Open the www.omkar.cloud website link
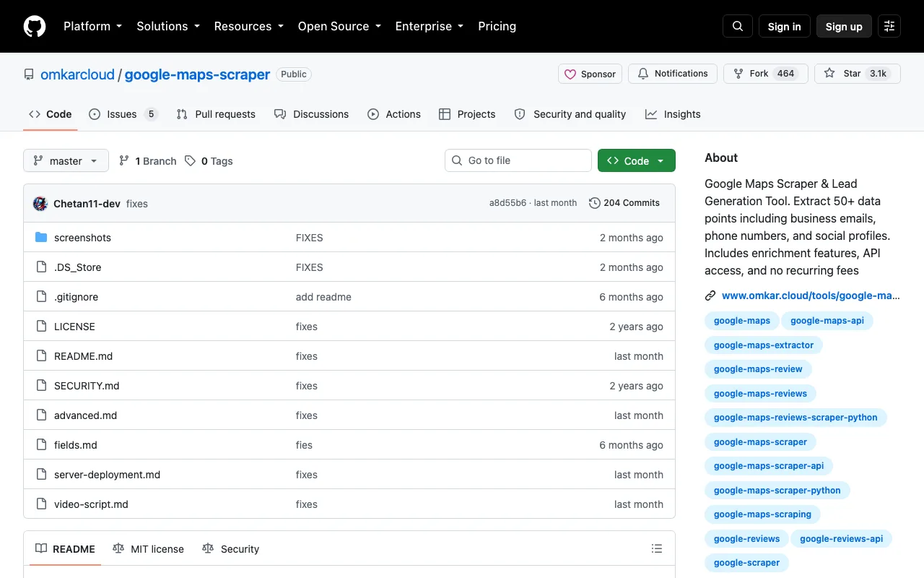The width and height of the screenshot is (924, 578). click(x=811, y=296)
